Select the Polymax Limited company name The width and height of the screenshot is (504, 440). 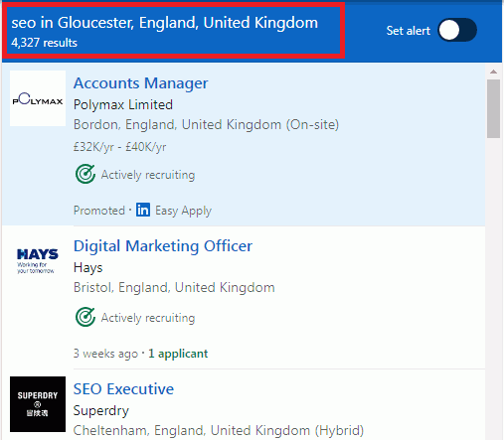123,105
